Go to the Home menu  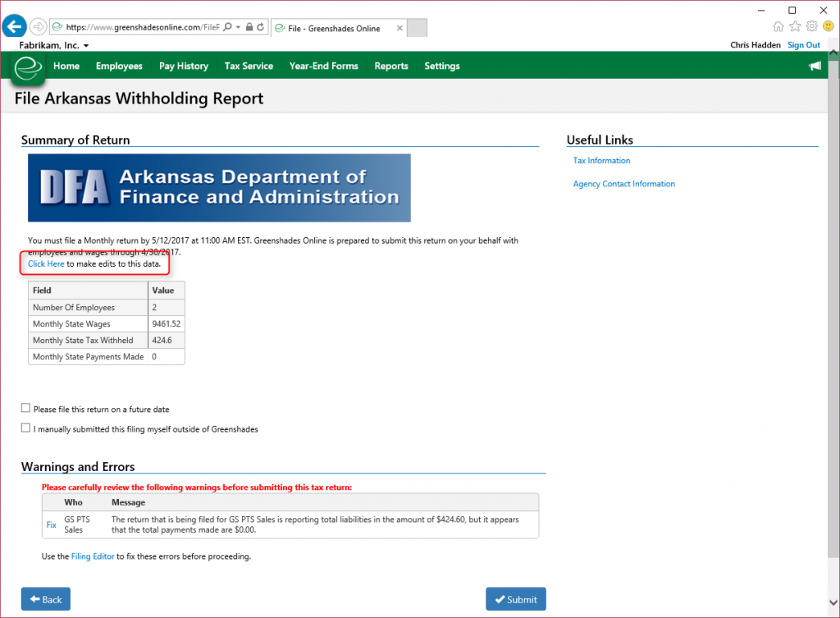pos(66,66)
